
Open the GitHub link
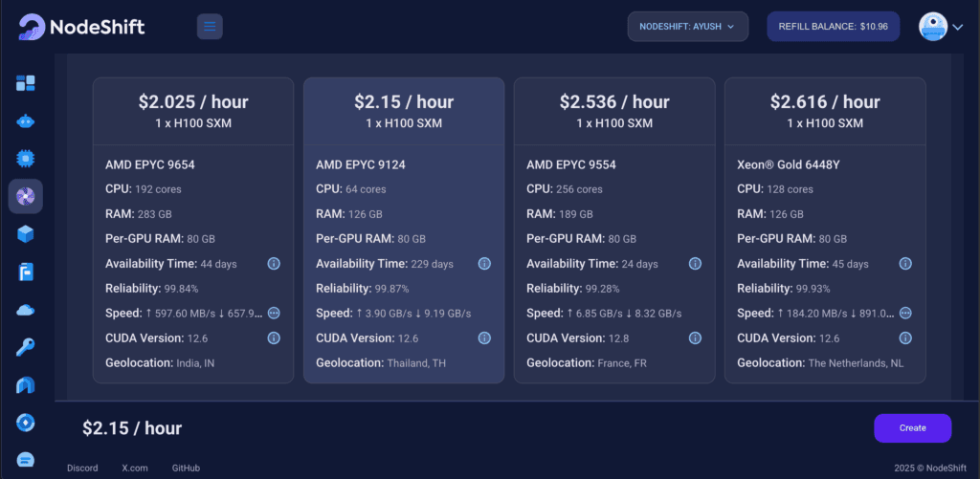pyautogui.click(x=187, y=468)
